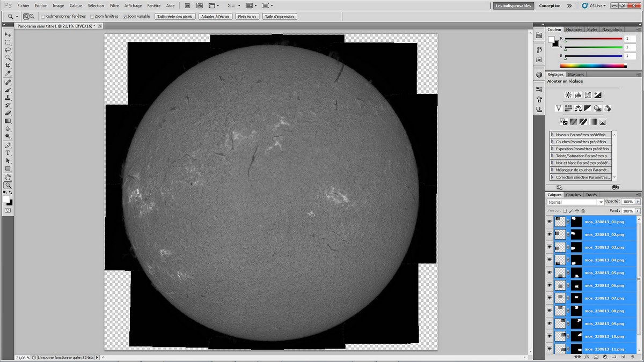
Task: Hide layer mos_230813_05.png
Action: [x=550, y=272]
